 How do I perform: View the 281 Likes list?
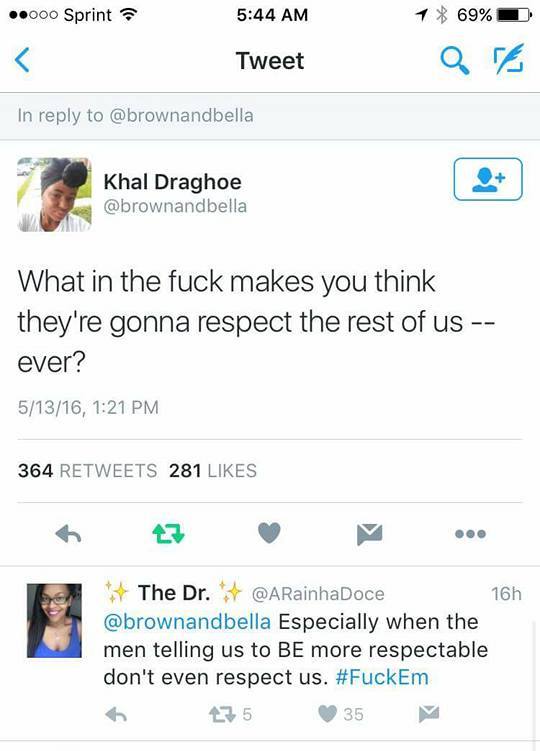tap(213, 471)
